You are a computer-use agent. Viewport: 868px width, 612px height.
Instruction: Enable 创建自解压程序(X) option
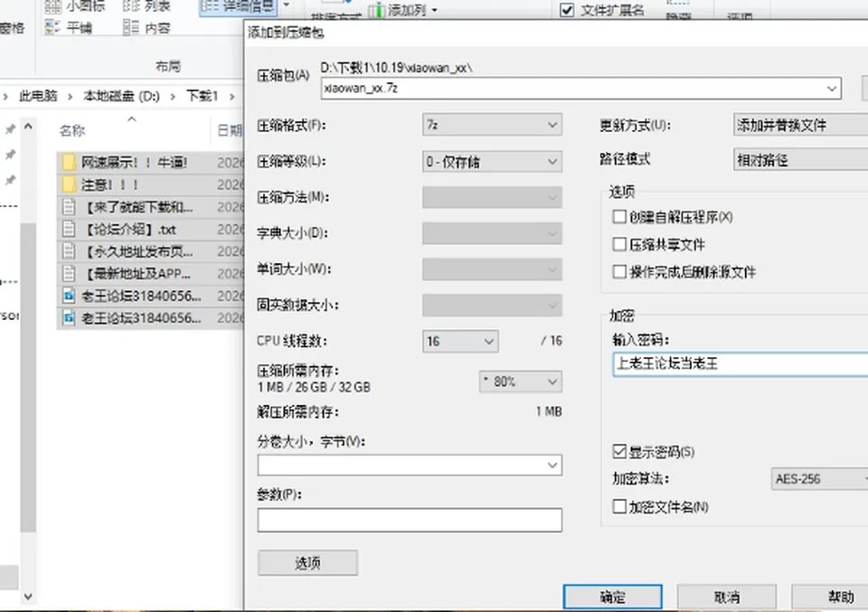point(619,216)
